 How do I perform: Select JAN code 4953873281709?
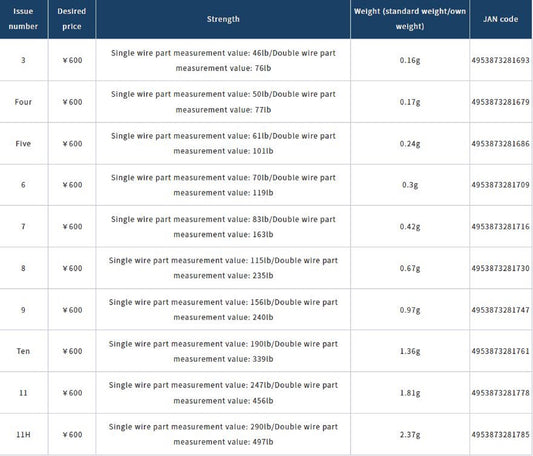click(x=500, y=185)
